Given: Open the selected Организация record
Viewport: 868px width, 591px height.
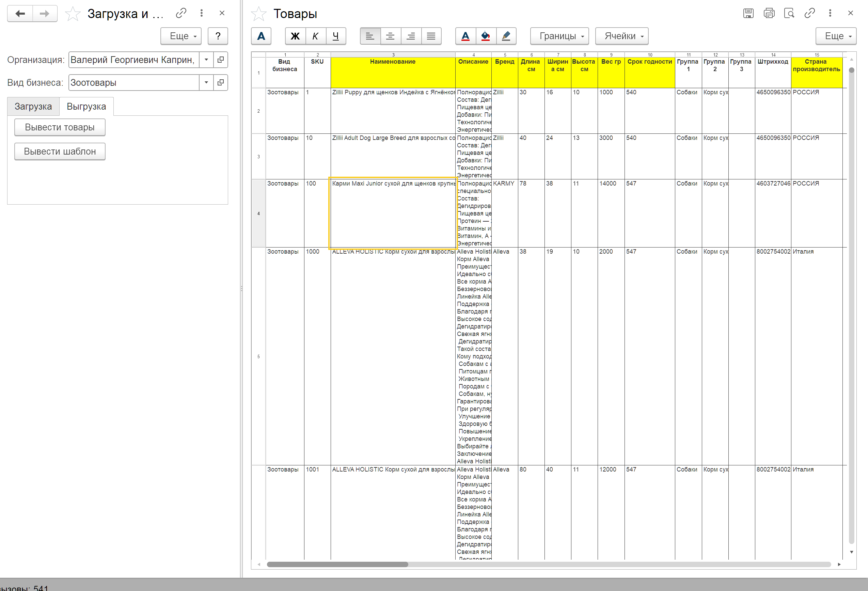Looking at the screenshot, I should click(x=221, y=60).
